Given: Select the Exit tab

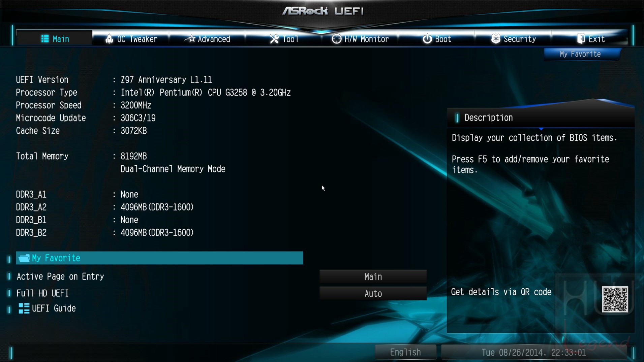Looking at the screenshot, I should point(590,39).
